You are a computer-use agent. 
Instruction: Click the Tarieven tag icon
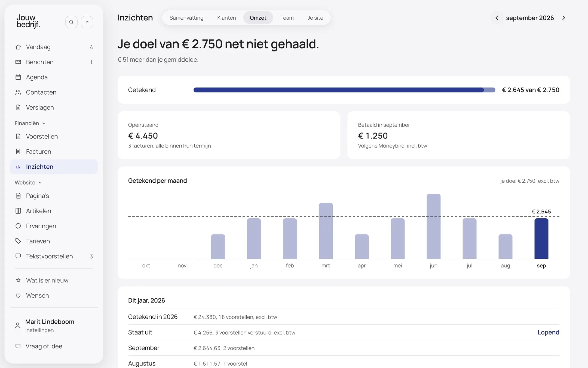pos(18,241)
